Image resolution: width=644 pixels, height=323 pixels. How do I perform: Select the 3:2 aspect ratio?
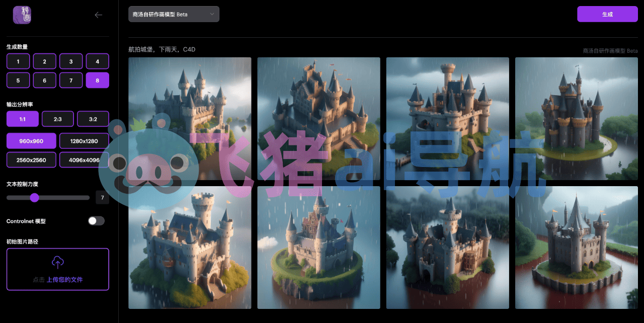(x=93, y=119)
